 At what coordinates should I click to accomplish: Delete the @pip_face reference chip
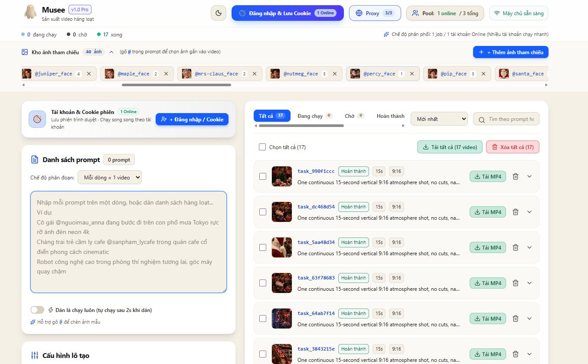[x=483, y=74]
